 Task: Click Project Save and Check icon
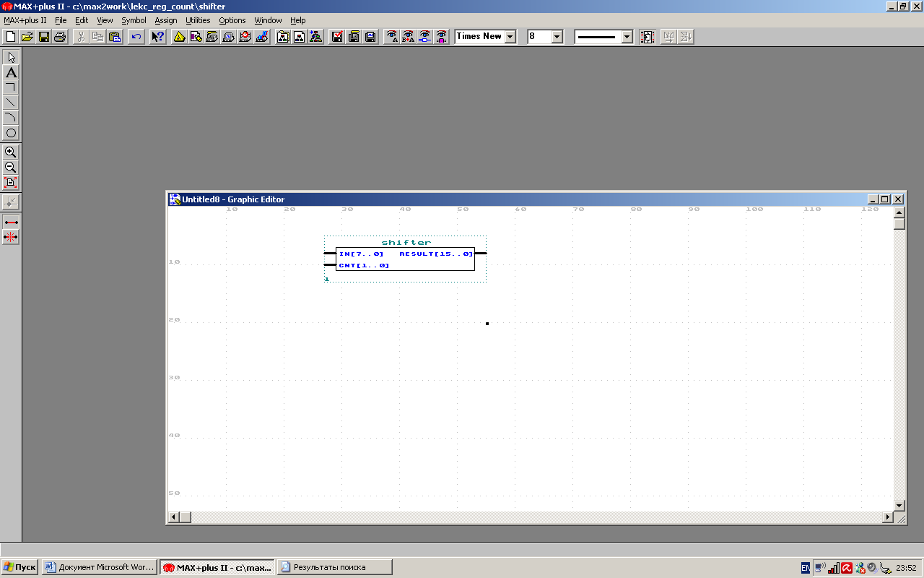[336, 36]
